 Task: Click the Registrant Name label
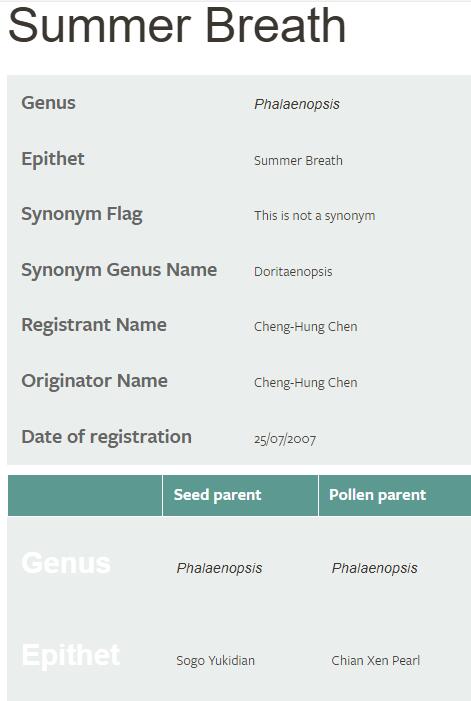tap(94, 325)
